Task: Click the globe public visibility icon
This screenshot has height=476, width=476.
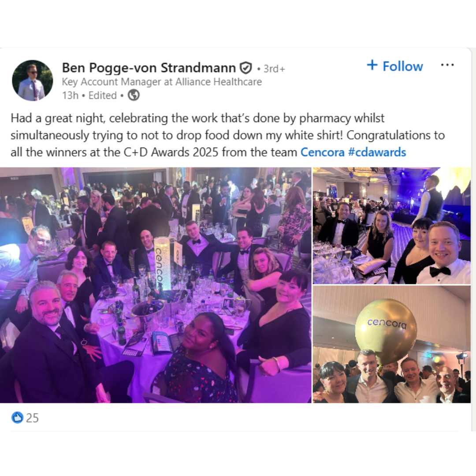Action: [x=134, y=95]
